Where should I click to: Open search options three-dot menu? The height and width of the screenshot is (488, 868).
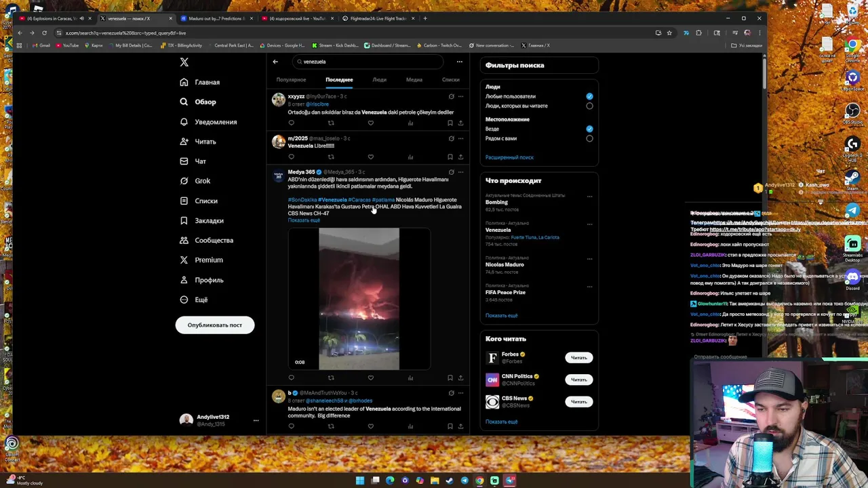click(x=459, y=62)
